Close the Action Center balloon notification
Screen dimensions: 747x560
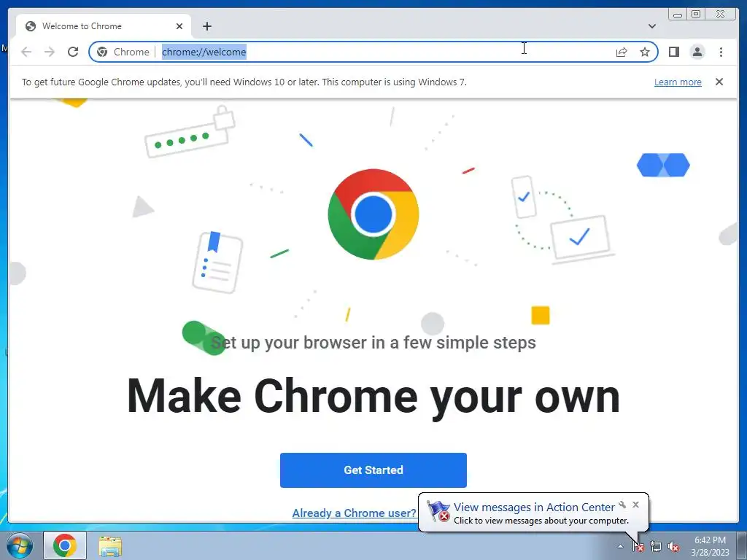pyautogui.click(x=635, y=505)
